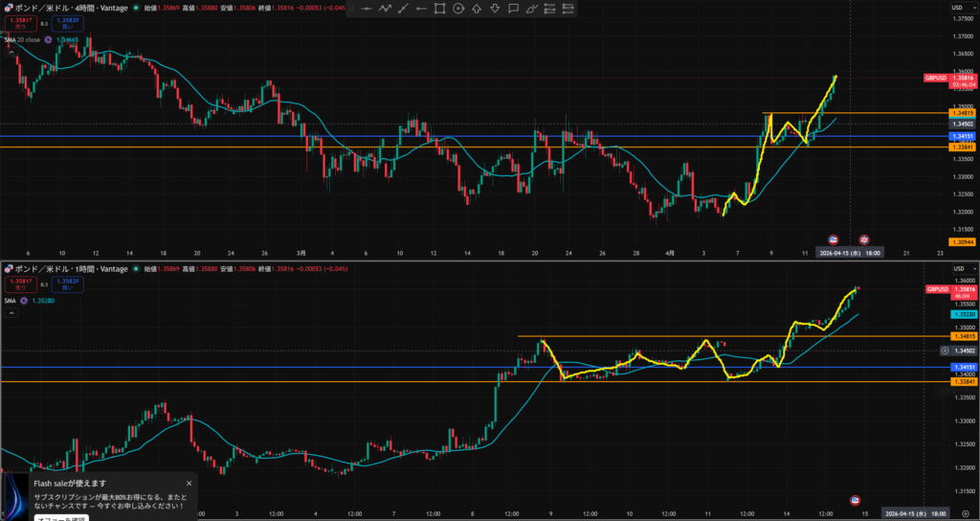Click the SMA 20 close indicator on 4-hour chart

click(26, 39)
